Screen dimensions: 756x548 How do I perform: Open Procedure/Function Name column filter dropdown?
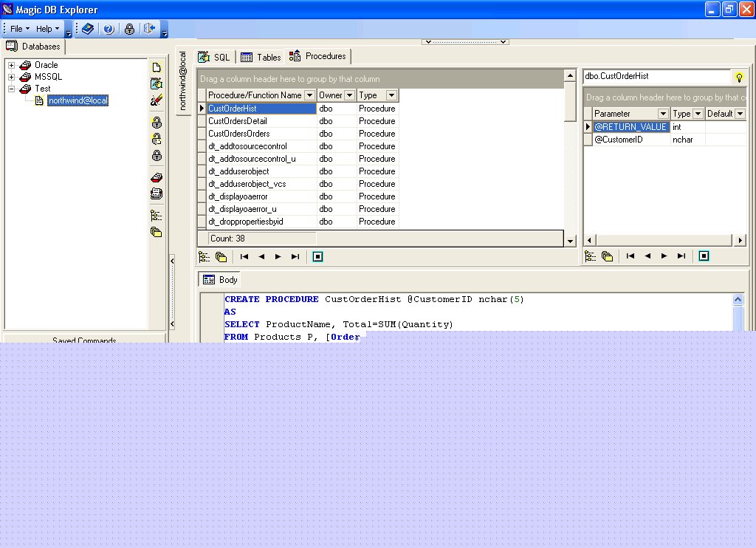click(310, 95)
